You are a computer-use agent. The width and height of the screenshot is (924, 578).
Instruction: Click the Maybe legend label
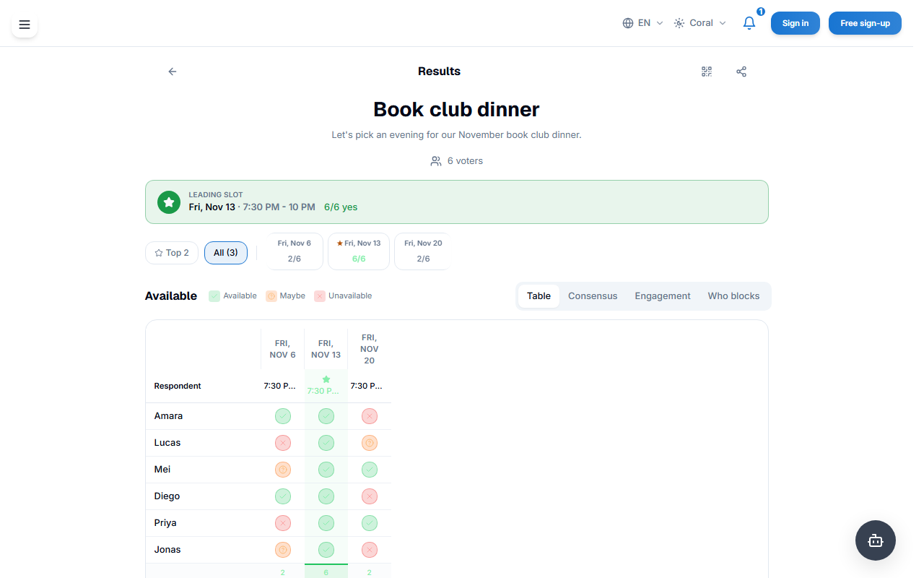(x=292, y=296)
